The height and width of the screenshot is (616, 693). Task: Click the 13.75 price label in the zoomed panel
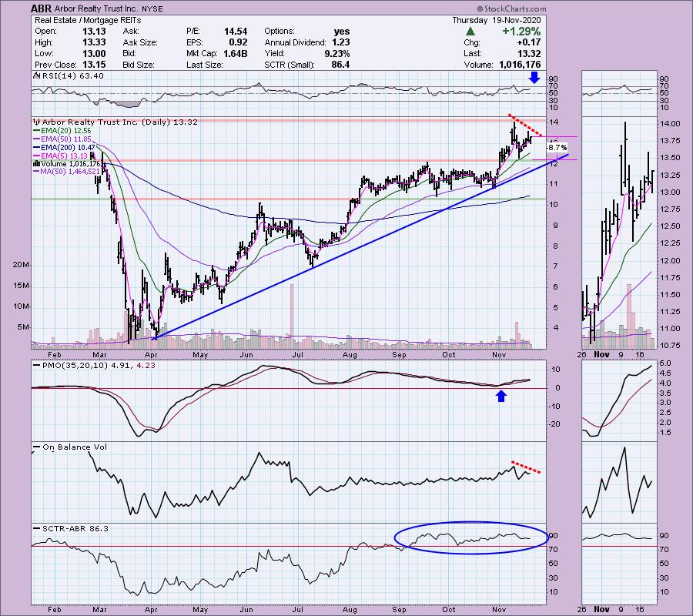670,140
